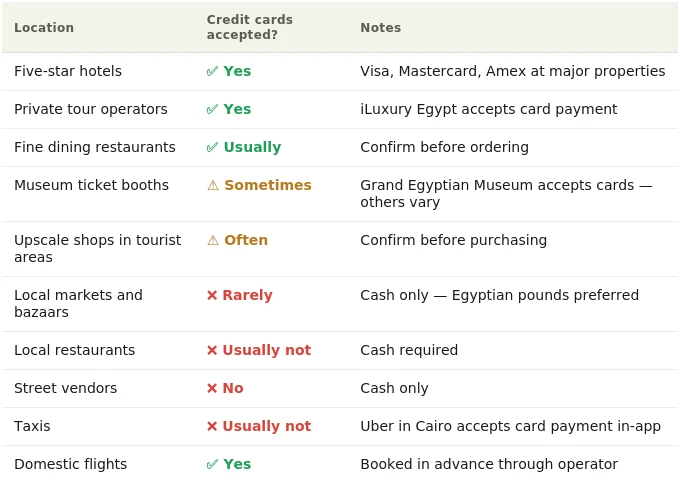Click the checkmark next to Usually
680x485 pixels.
point(212,147)
